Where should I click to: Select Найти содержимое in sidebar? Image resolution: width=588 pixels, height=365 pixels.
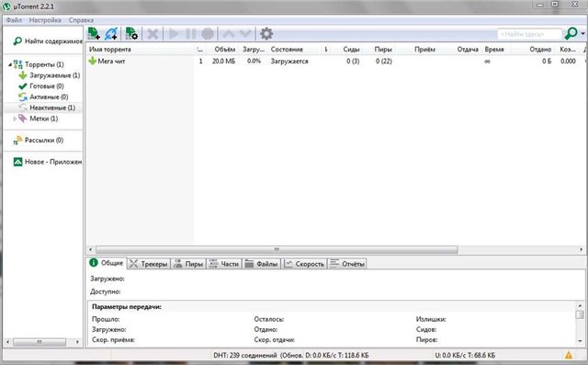pyautogui.click(x=48, y=41)
